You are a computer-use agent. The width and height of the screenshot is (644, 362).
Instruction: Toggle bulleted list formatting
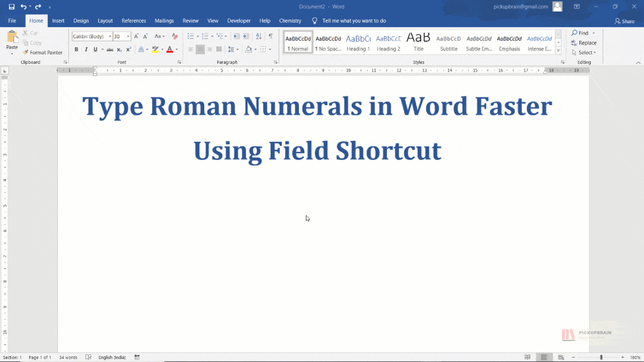click(x=190, y=35)
